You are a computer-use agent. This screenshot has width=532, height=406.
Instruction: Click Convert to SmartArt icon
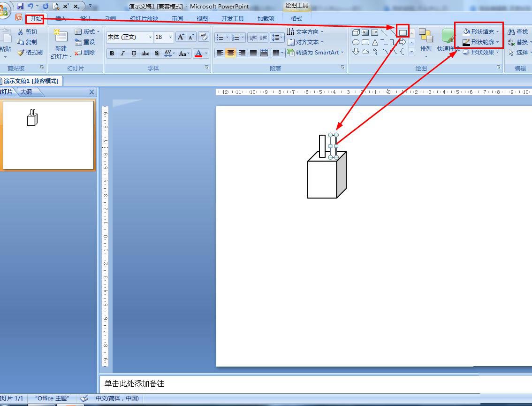tap(290, 52)
